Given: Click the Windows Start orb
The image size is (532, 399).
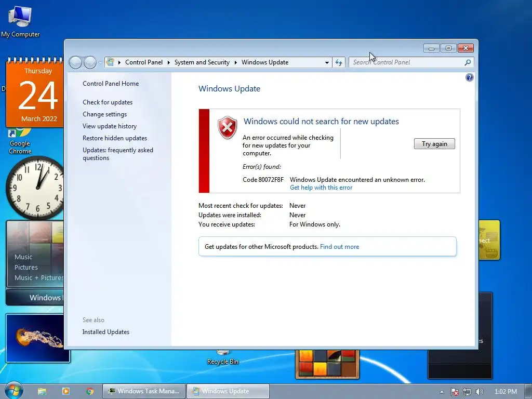Looking at the screenshot, I should click(14, 391).
